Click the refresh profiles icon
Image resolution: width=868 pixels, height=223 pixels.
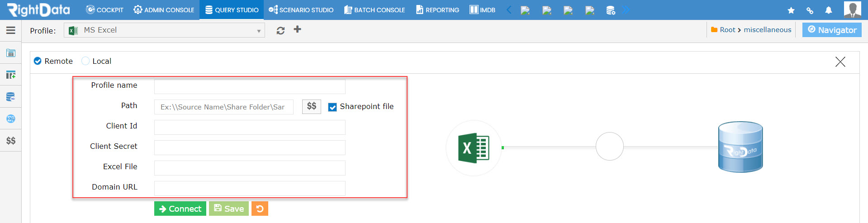[x=280, y=30]
